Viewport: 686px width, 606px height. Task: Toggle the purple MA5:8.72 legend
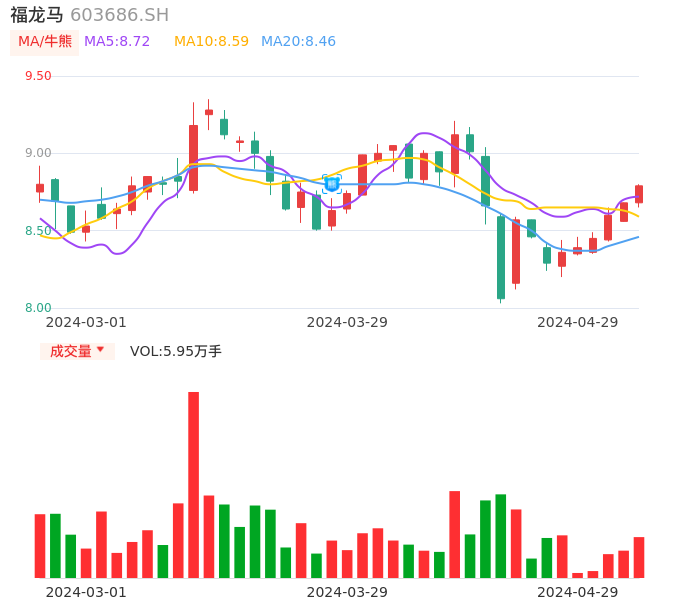117,42
